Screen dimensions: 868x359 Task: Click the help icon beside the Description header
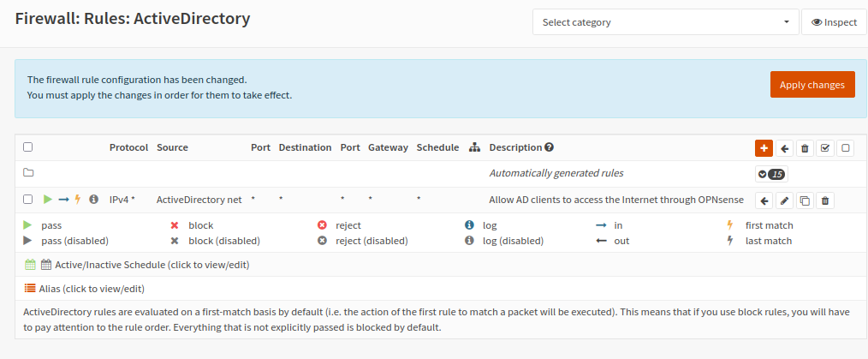[x=550, y=147]
